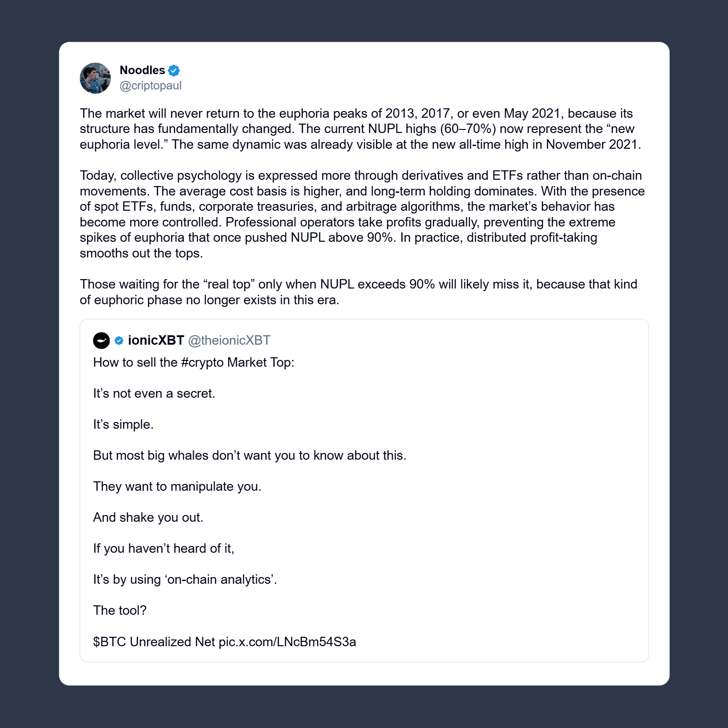
Task: Open the pic.x.com/LNcBm54S3a image link
Action: coord(287,642)
